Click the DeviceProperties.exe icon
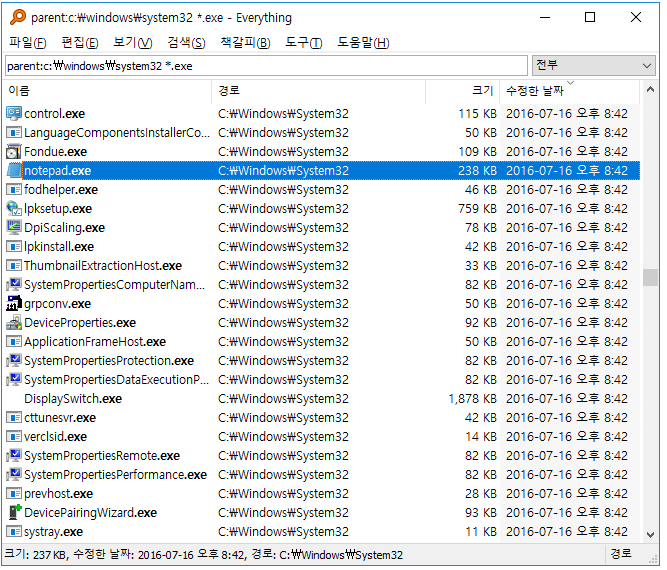 [x=14, y=323]
